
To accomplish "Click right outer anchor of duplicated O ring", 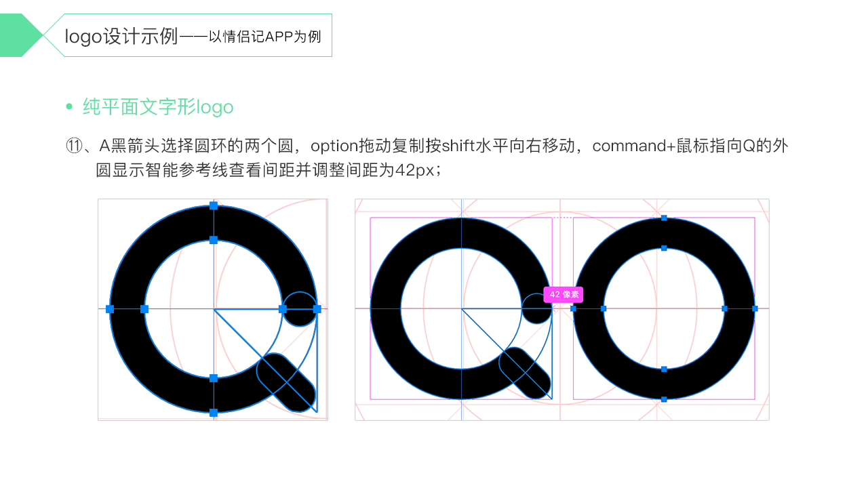I will (755, 308).
